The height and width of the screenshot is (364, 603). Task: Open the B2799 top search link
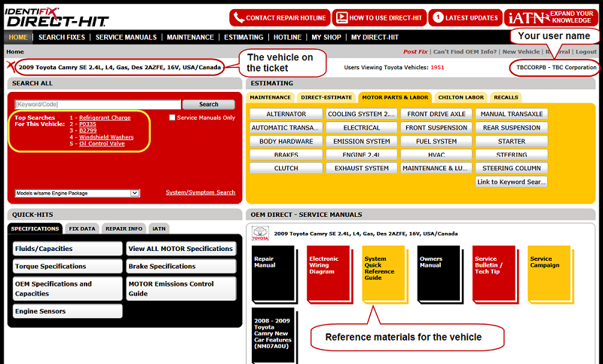87,130
